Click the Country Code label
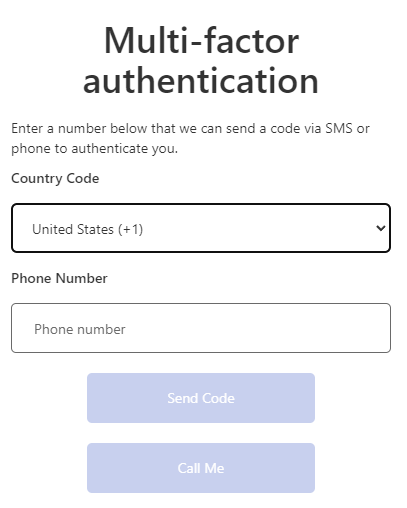 pyautogui.click(x=55, y=179)
